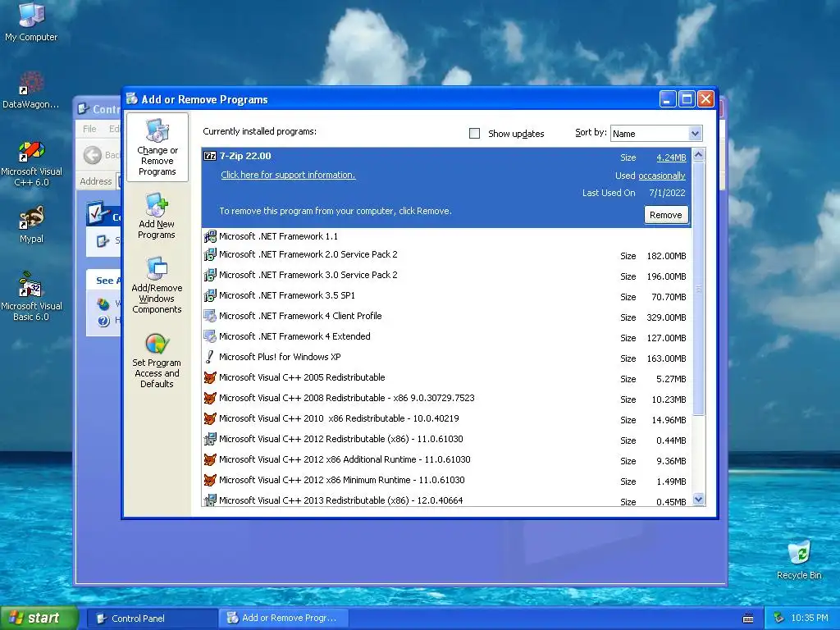Select Visual C++ 2013 Redistributable 12.0.40664 text
The height and width of the screenshot is (630, 840).
pyautogui.click(x=340, y=500)
